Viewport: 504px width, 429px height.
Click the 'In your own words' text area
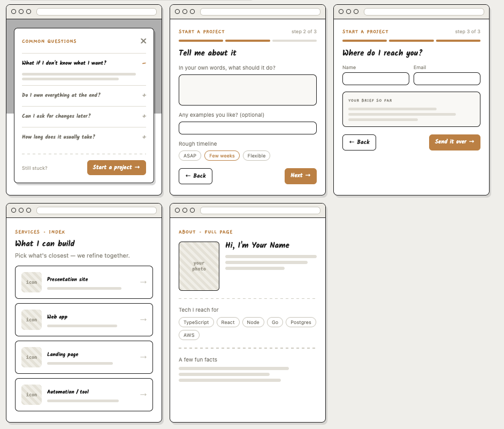pyautogui.click(x=248, y=90)
